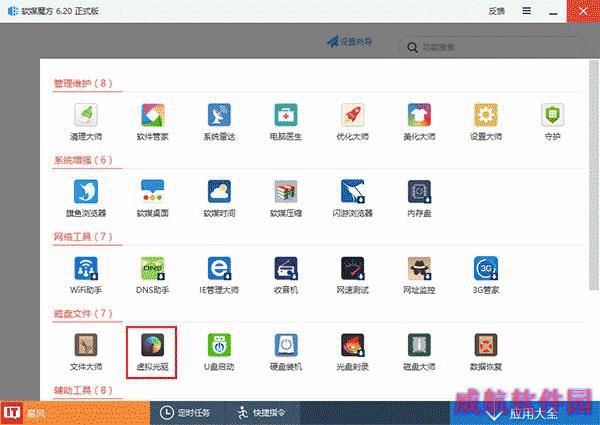Open 内存盘 RAM disk icon
The width and height of the screenshot is (600, 425).
click(419, 191)
